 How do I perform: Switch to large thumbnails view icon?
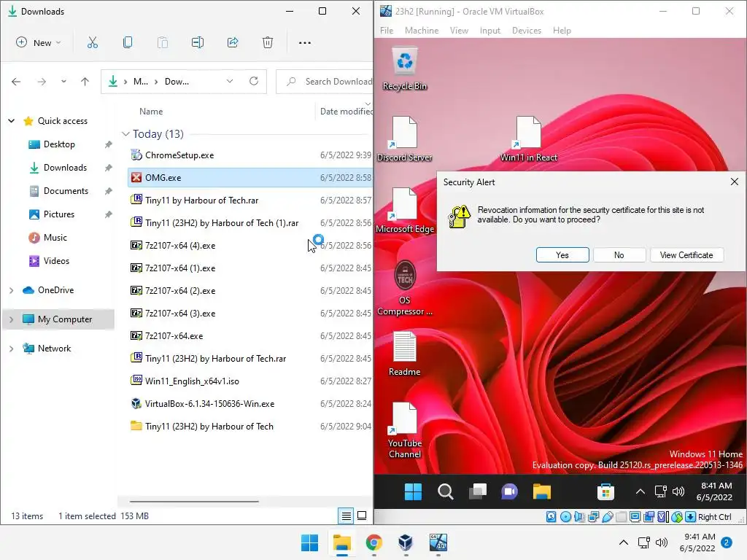click(x=362, y=516)
